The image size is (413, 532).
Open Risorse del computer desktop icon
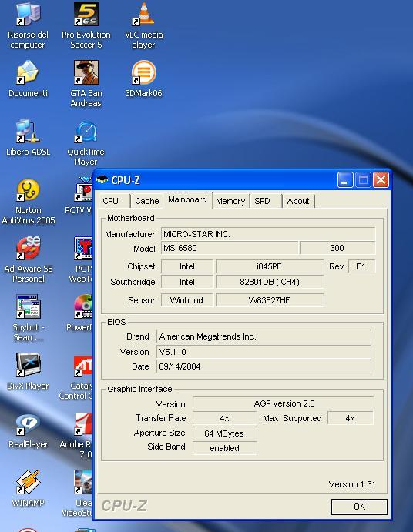(28, 15)
